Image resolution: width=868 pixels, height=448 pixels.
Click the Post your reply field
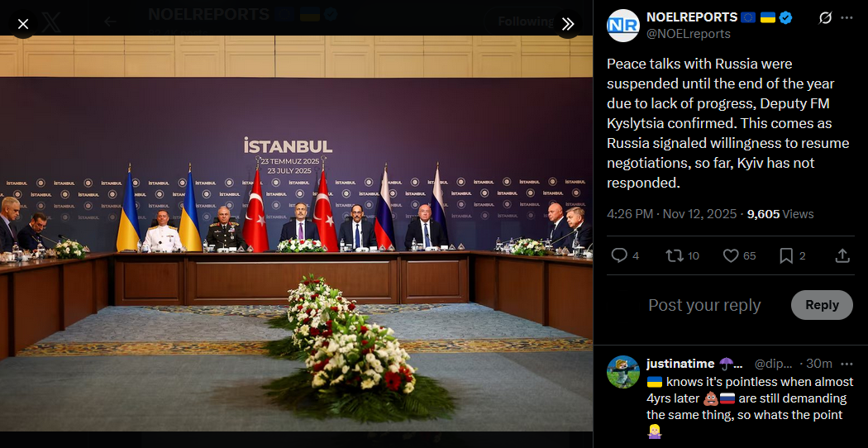tap(704, 305)
